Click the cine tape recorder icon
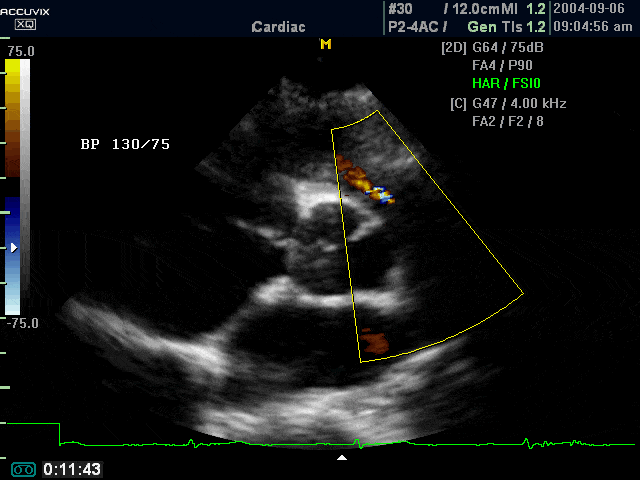This screenshot has width=640, height=480. click(x=23, y=469)
